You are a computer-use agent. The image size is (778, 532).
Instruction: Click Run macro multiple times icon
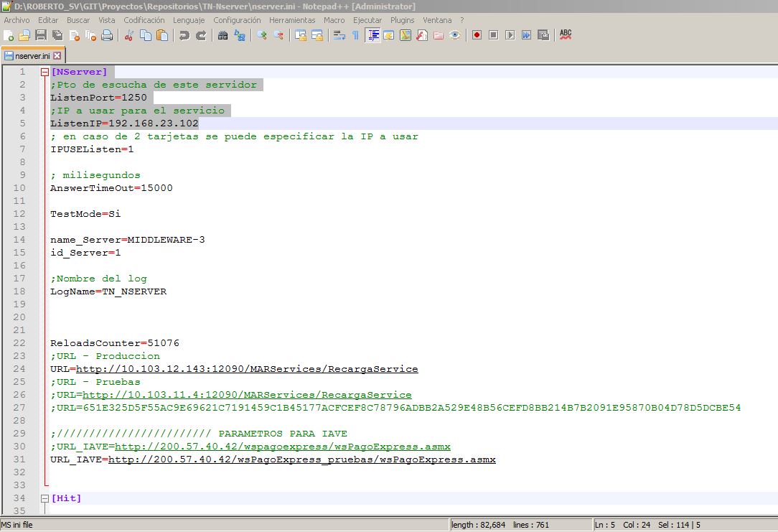[526, 35]
